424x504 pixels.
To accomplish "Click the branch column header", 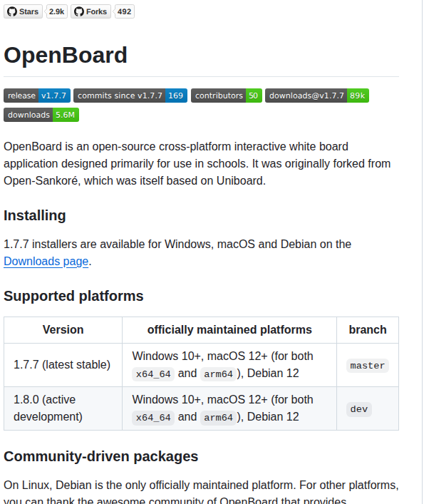I will (x=368, y=330).
